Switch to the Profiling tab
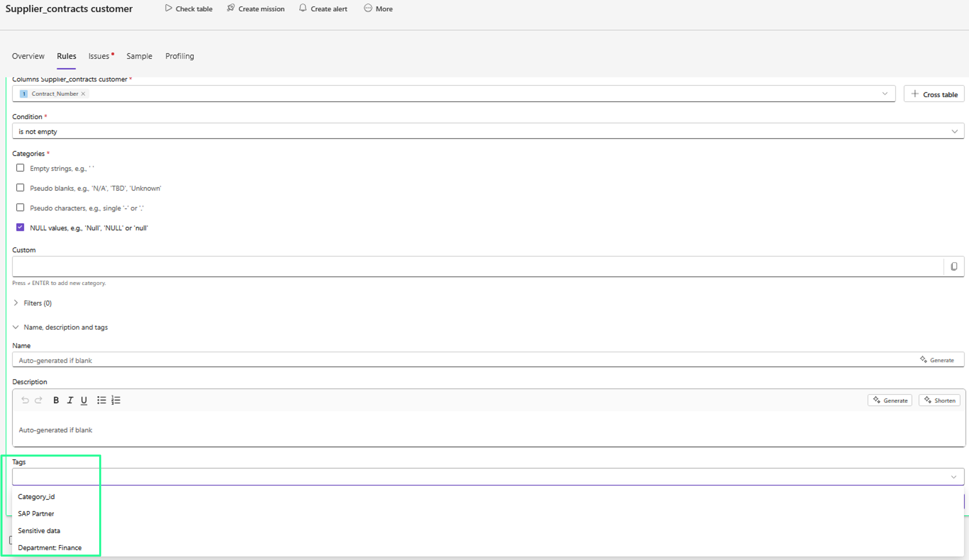Screen dimensions: 969x560 coord(180,56)
